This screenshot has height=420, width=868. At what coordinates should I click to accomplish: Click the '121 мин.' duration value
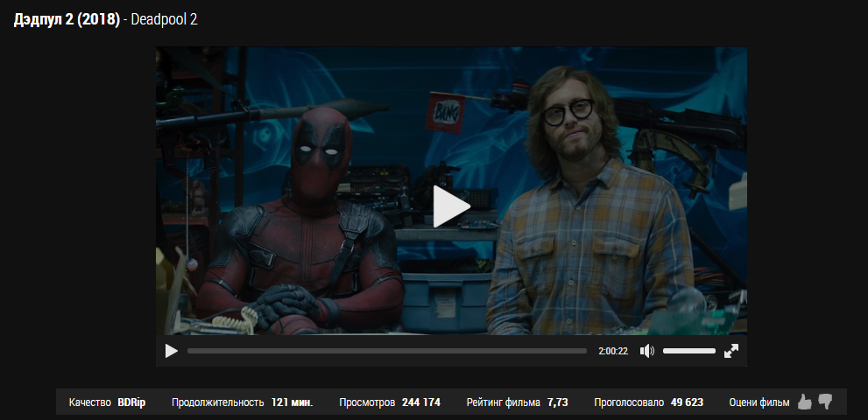pos(292,402)
